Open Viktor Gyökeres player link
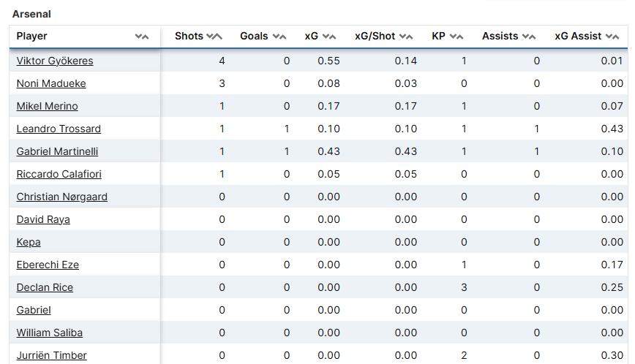Viewport: 635px width, 364px height. point(55,61)
